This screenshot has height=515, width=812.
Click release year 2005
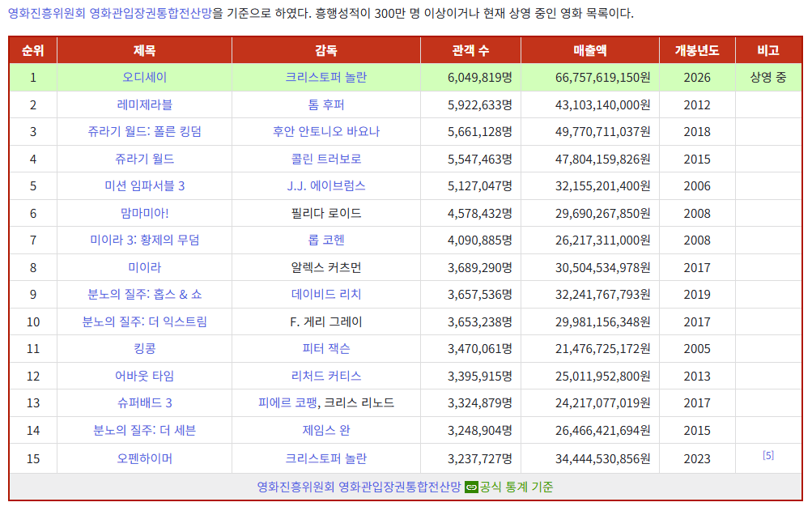coord(697,349)
